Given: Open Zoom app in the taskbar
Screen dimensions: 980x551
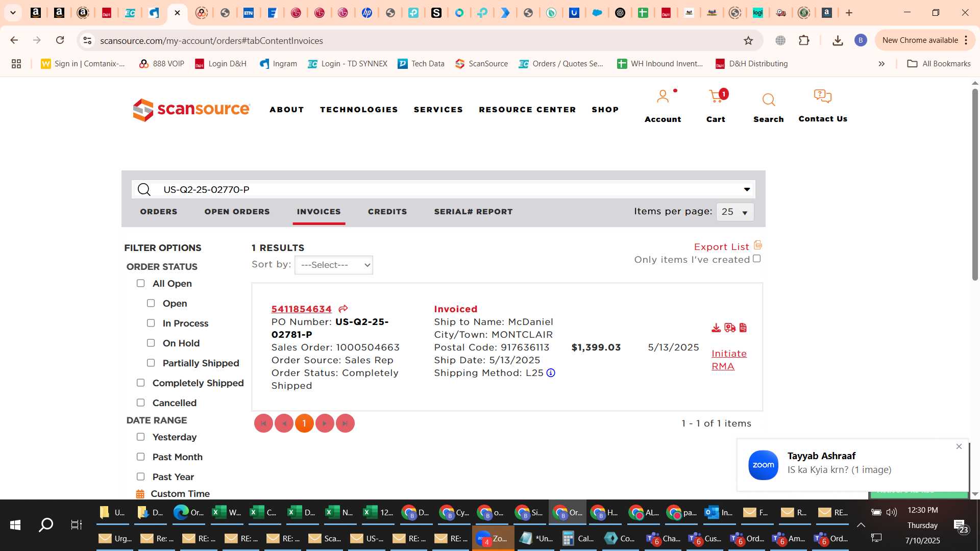Looking at the screenshot, I should pyautogui.click(x=493, y=538).
